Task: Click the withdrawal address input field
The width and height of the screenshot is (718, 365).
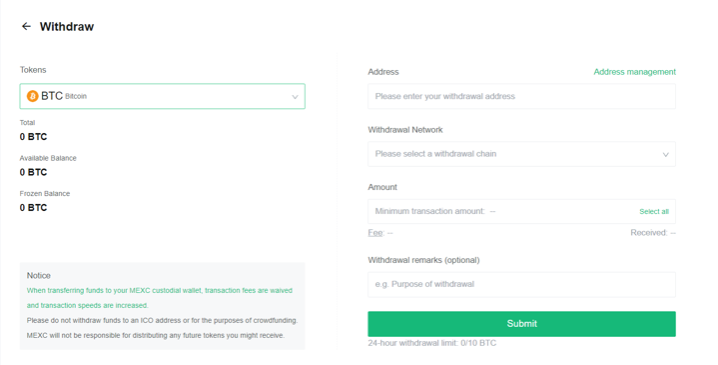Action: coord(522,96)
